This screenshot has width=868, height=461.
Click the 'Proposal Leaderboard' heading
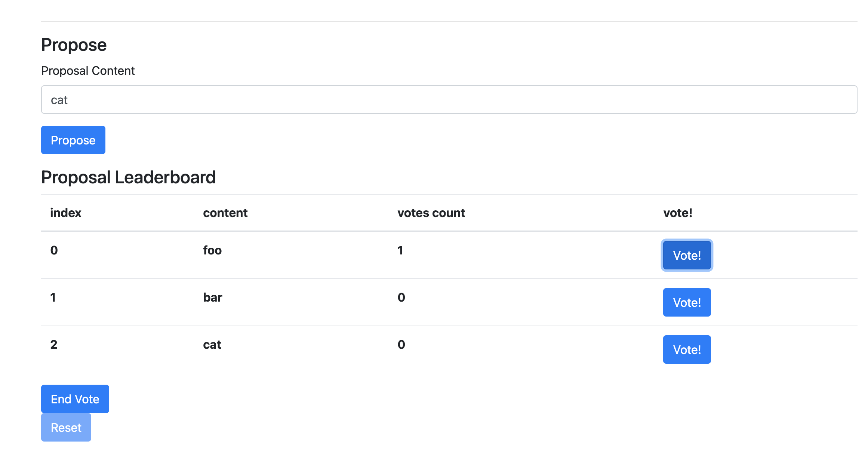click(x=129, y=177)
